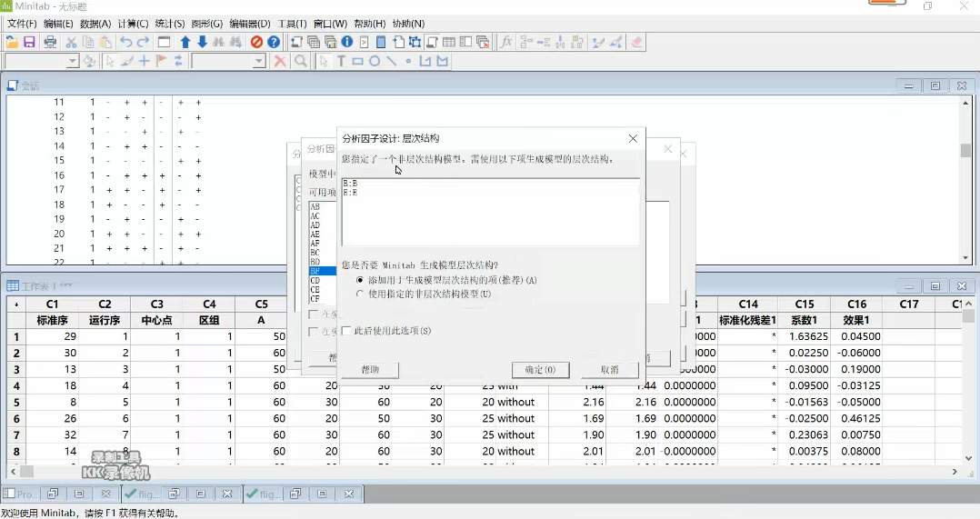
Task: Open the 工具(T) menu
Action: pos(292,24)
